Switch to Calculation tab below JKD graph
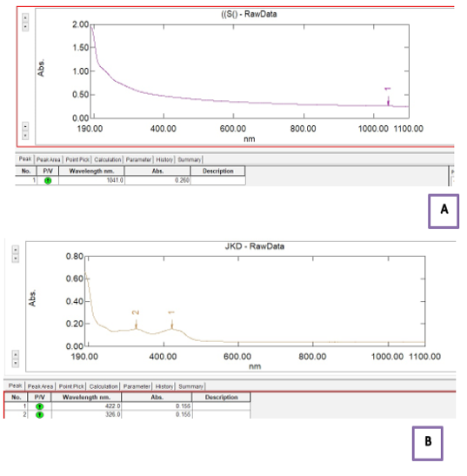Screen dimensions: 467x476 (x=103, y=386)
